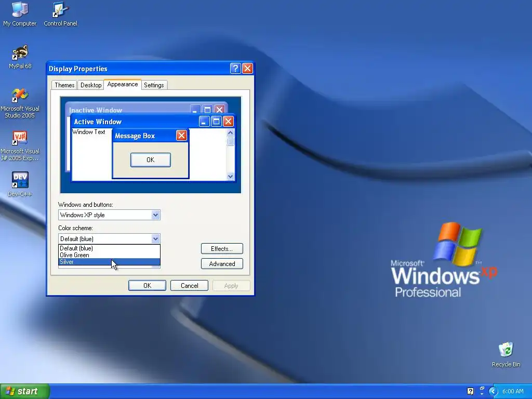
Task: Open the My Computer desktop icon
Action: click(20, 14)
